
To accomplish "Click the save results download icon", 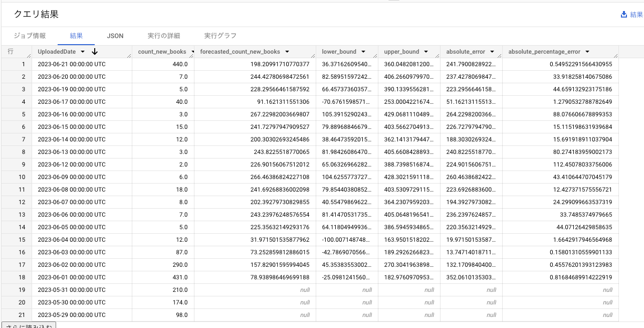I will [624, 15].
